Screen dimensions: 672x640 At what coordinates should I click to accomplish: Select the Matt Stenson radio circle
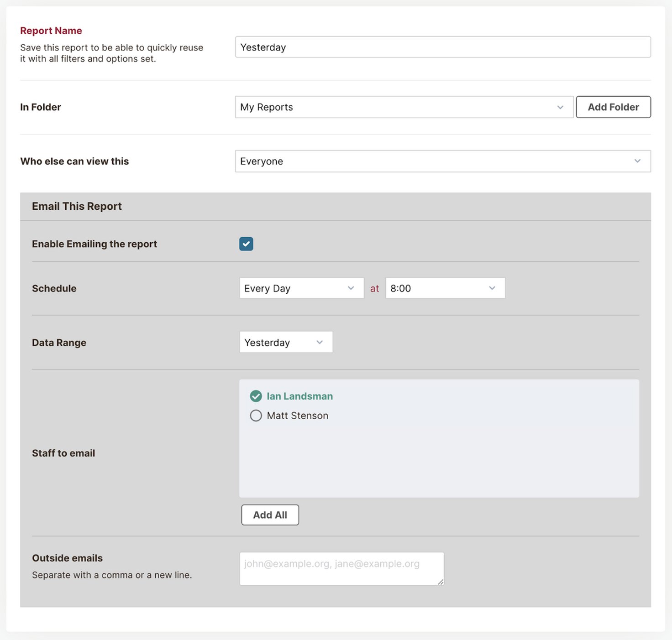(x=256, y=416)
